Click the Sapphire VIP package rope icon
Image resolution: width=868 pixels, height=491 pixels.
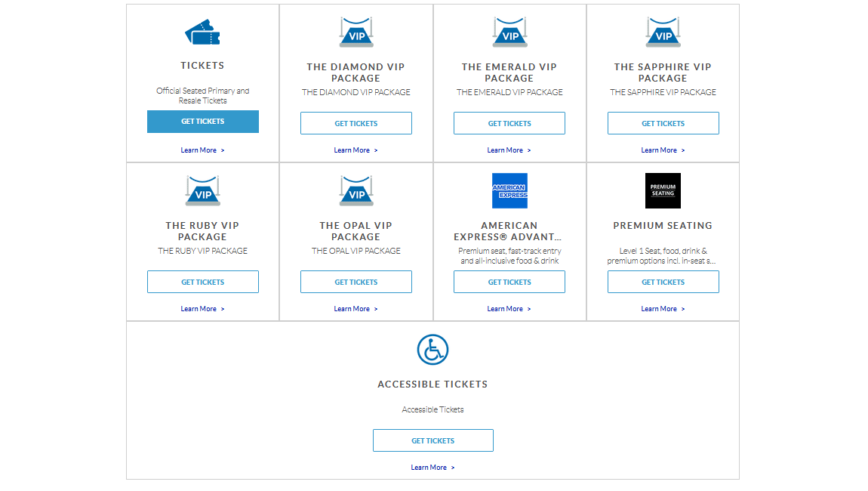click(663, 32)
